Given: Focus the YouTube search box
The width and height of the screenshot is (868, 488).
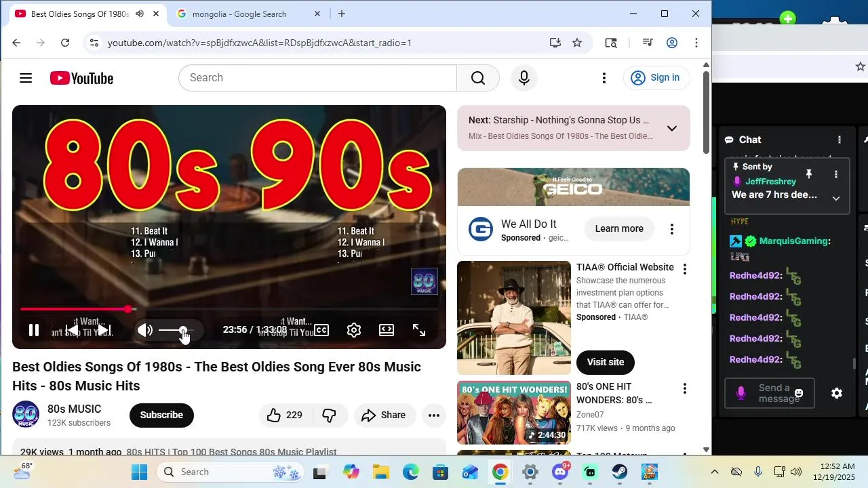Looking at the screenshot, I should pos(317,78).
